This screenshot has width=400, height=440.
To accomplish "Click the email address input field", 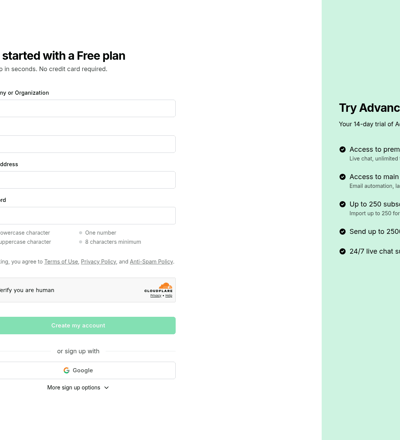I will click(87, 180).
